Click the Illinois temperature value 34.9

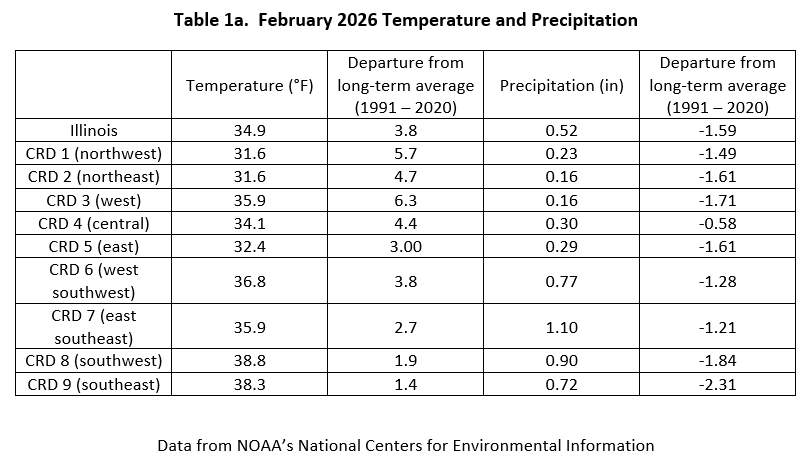tap(250, 129)
